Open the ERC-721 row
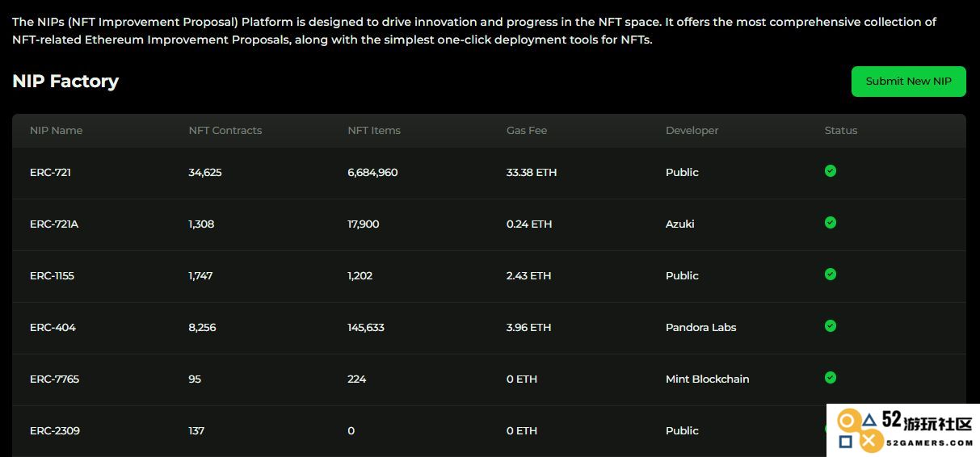 click(x=489, y=173)
